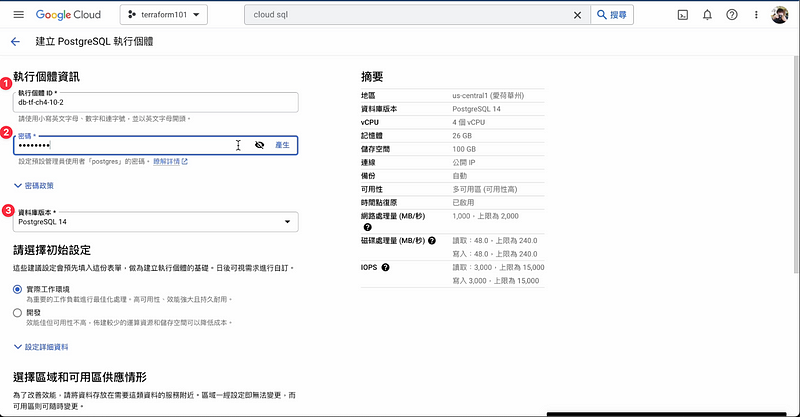This screenshot has width=800, height=417.
Task: Open the notifications bell
Action: click(x=707, y=15)
